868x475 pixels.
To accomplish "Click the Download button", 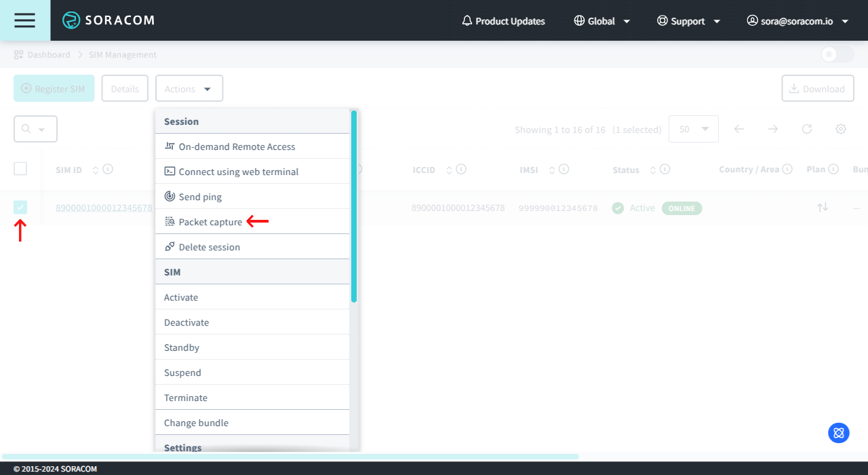I will (817, 89).
